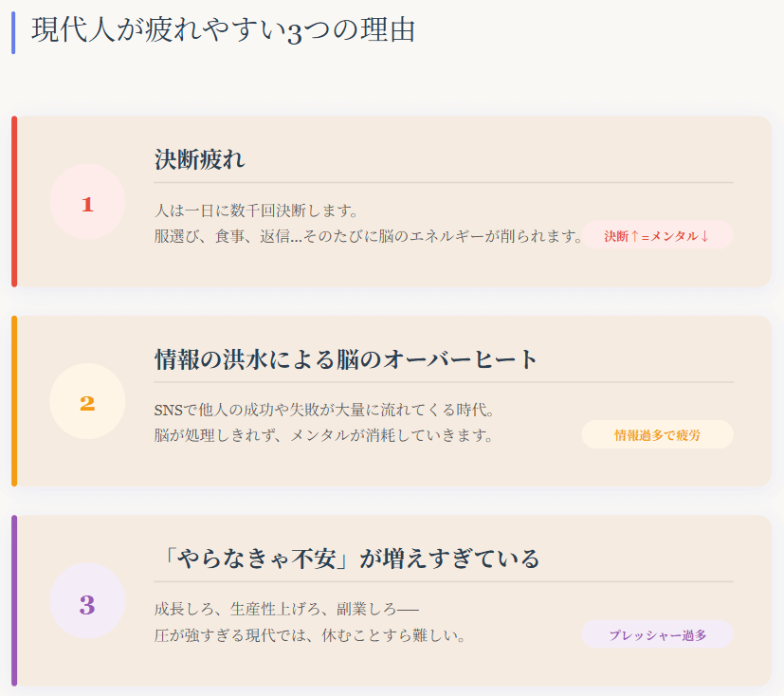Click the プレッシャー過多 tag pill

[657, 634]
